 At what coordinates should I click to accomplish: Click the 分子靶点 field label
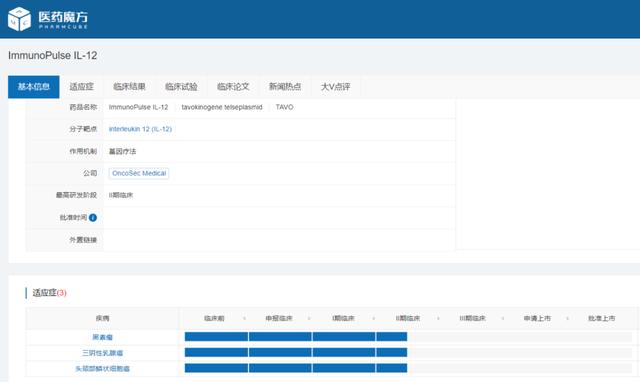click(83, 129)
